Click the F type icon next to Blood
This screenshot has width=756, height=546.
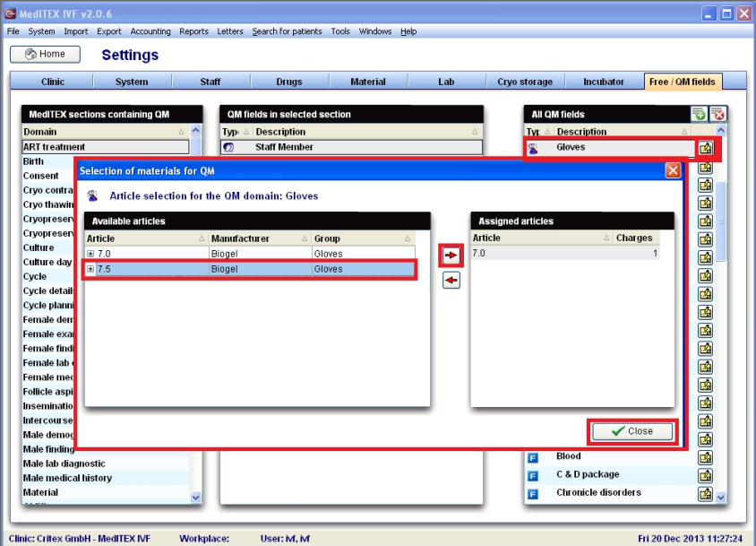[533, 457]
